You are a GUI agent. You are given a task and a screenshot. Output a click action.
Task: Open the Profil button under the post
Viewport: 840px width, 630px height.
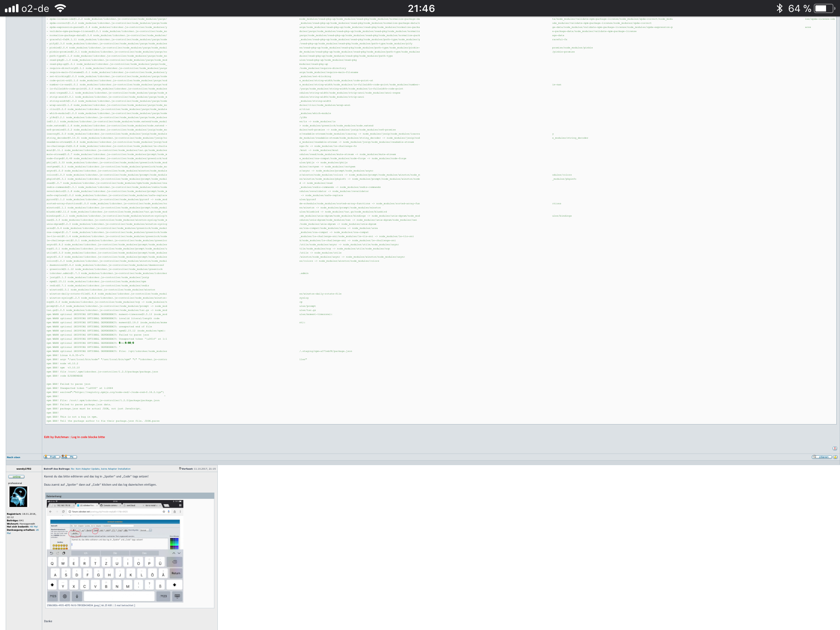point(52,457)
